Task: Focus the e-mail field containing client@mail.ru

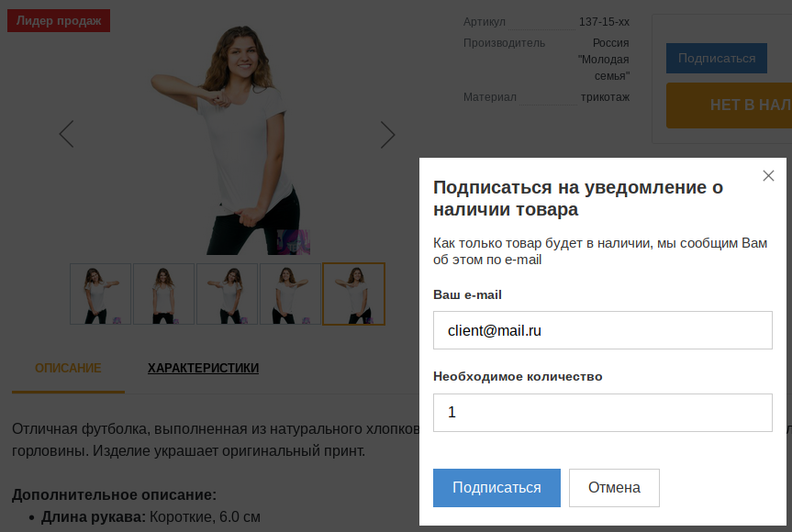Action: tap(602, 330)
